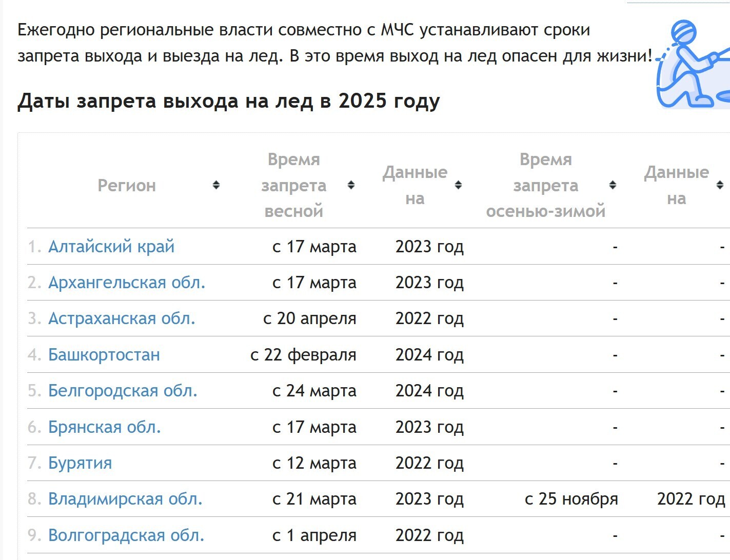This screenshot has height=560, width=730.
Task: Click the Регион column header
Action: point(127,186)
